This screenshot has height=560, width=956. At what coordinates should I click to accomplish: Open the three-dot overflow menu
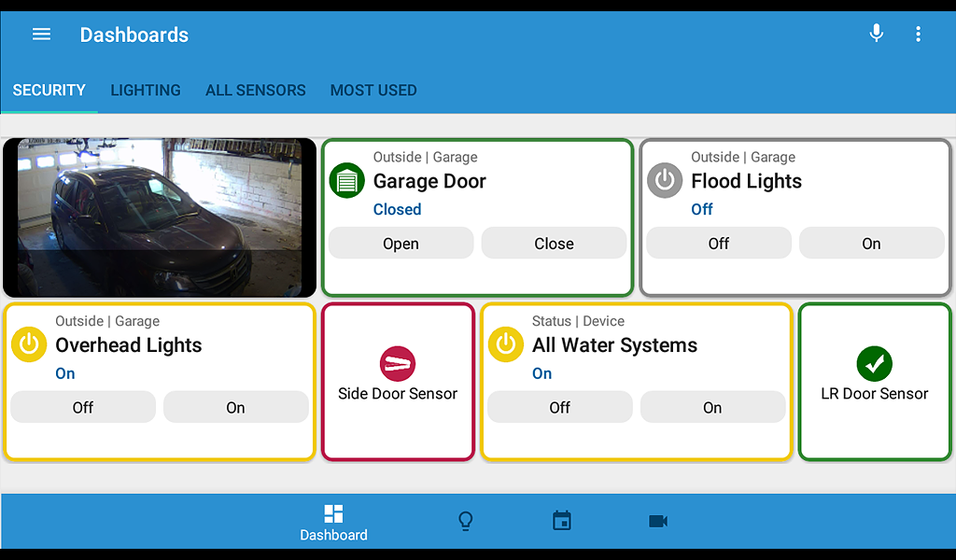(918, 35)
